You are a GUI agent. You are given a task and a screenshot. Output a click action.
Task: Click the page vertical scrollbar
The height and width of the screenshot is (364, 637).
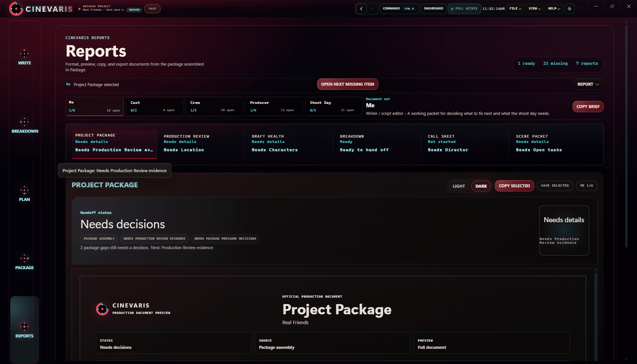click(626, 136)
